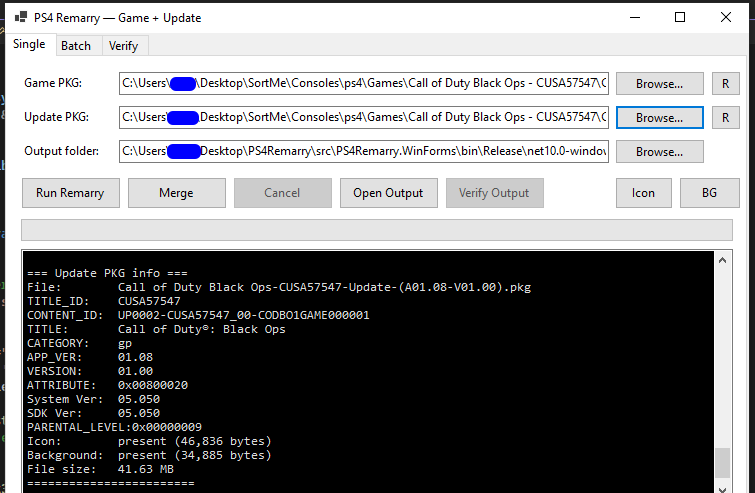Click the ATTRIBUTE value 0x00800020

tap(153, 385)
